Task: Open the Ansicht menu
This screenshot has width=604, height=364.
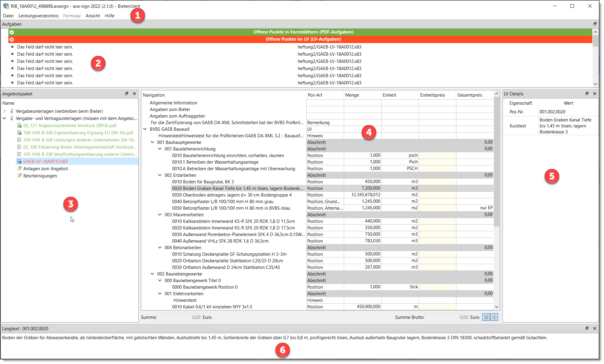Action: [93, 16]
